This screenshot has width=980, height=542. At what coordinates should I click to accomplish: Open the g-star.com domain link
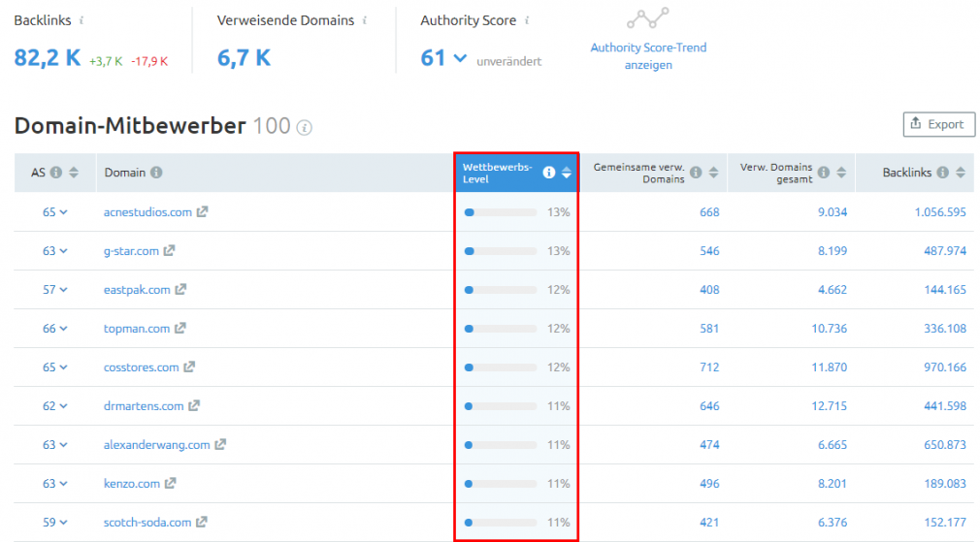tap(131, 251)
